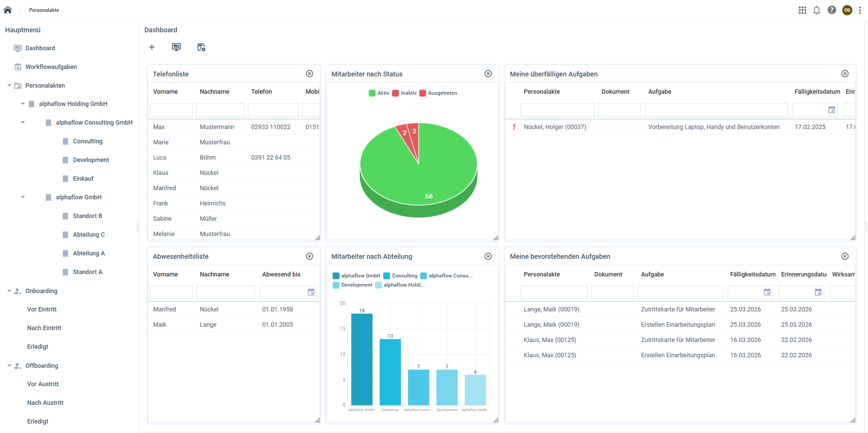Click the home icon in top bar
Viewport: 868px width, 433px height.
[7, 10]
